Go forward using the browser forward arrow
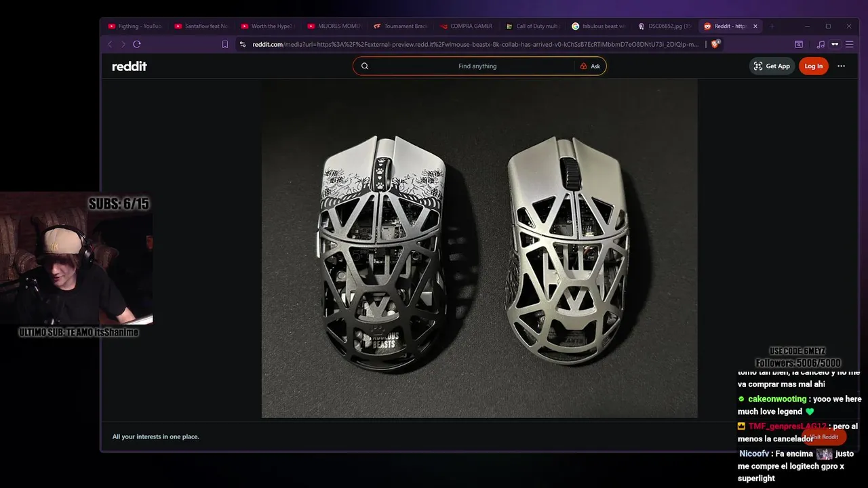 click(123, 44)
